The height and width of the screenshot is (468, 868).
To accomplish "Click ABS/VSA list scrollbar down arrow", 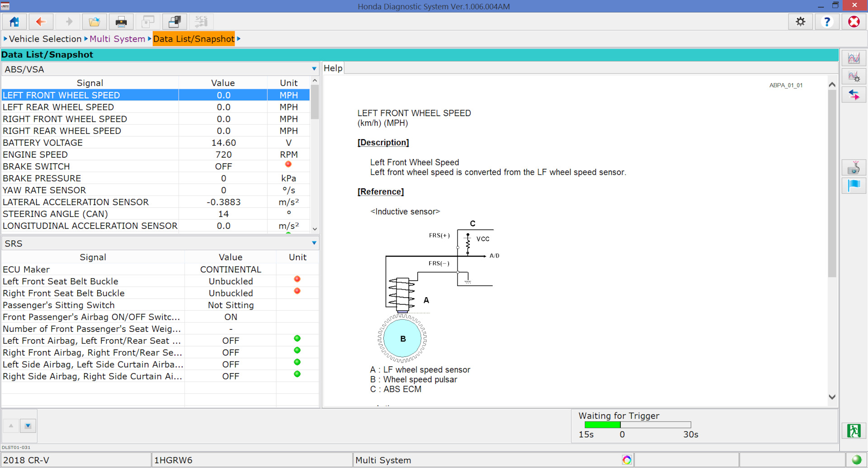I will (x=315, y=229).
